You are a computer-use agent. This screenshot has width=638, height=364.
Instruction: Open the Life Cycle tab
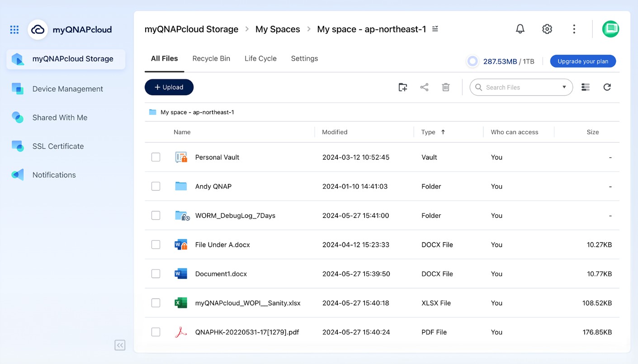tap(260, 58)
